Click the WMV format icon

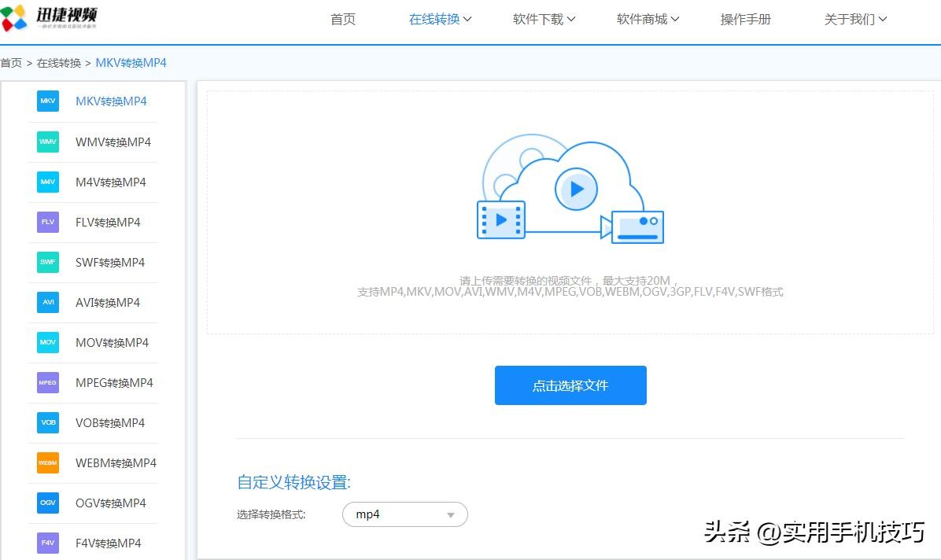(x=48, y=142)
